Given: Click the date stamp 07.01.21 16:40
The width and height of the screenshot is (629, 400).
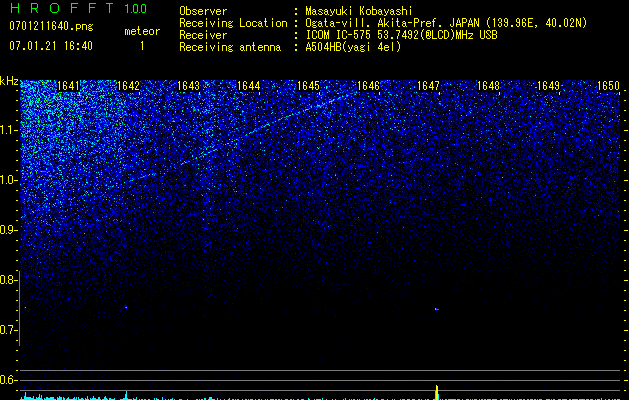Looking at the screenshot, I should [51, 46].
